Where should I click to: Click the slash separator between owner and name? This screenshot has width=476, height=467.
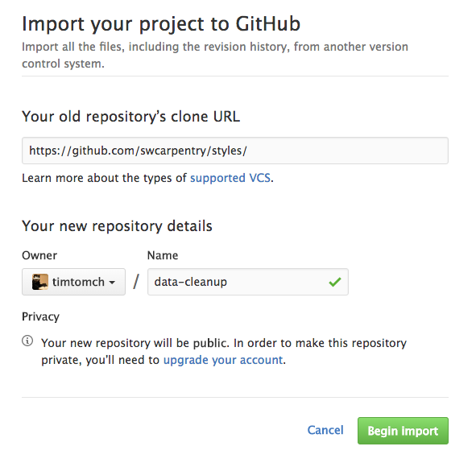click(x=136, y=282)
